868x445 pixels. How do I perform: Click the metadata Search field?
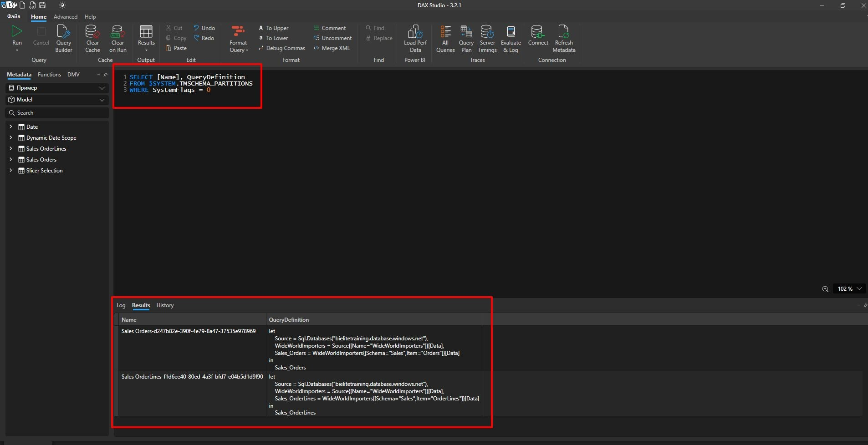(57, 113)
